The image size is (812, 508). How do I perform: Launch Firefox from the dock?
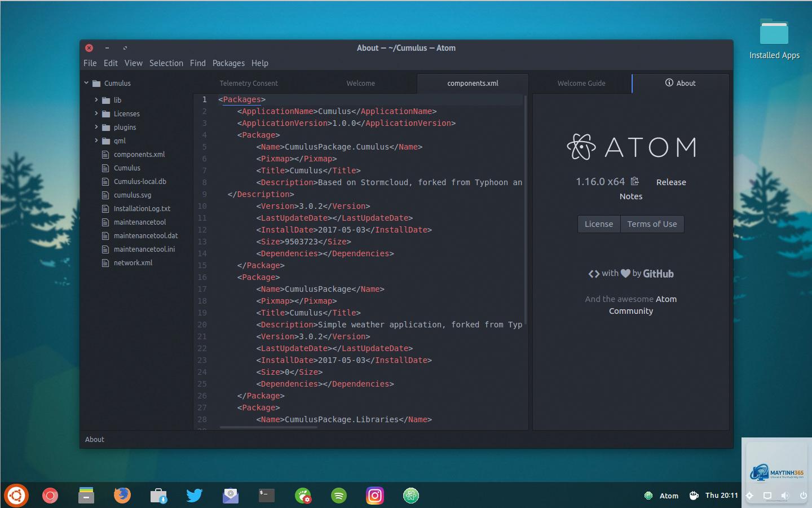coord(122,496)
